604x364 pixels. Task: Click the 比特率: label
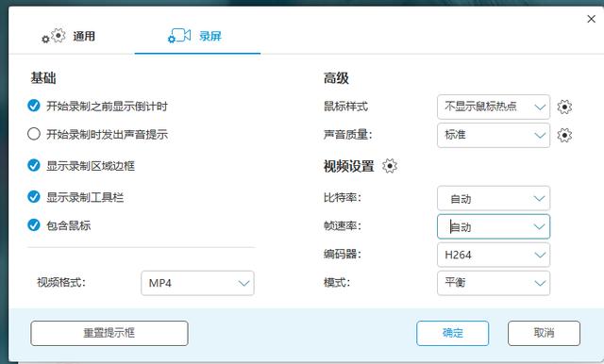pyautogui.click(x=343, y=198)
